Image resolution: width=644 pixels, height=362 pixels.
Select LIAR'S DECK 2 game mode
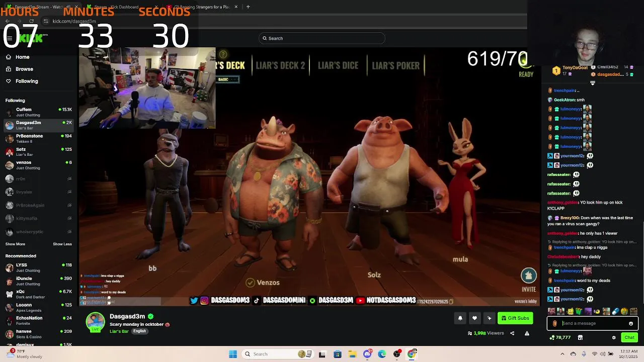[280, 65]
